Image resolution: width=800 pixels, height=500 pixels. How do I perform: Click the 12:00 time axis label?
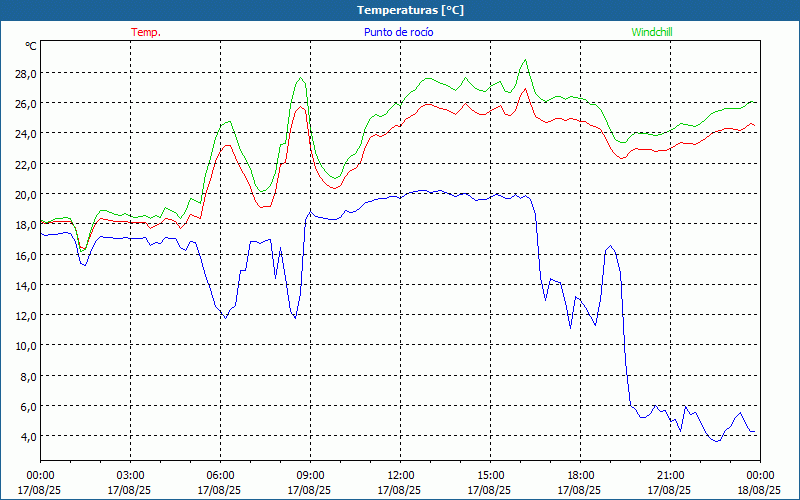[x=401, y=476]
